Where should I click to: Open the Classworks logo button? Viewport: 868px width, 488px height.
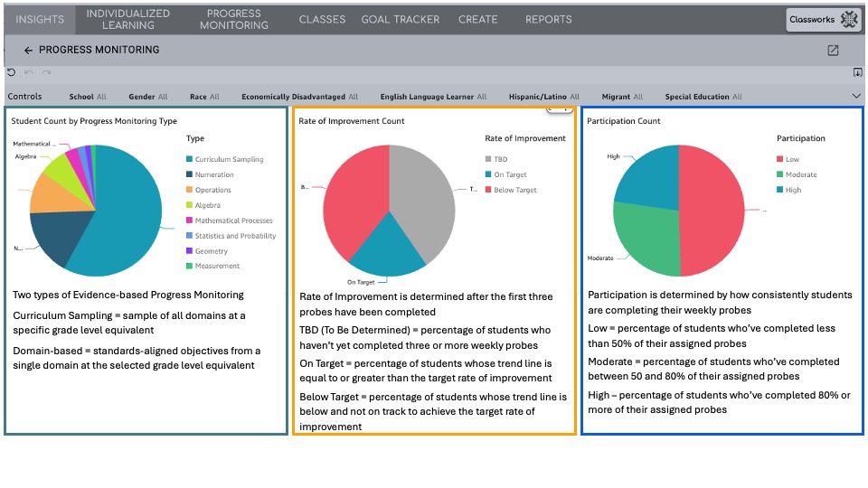pyautogui.click(x=824, y=19)
